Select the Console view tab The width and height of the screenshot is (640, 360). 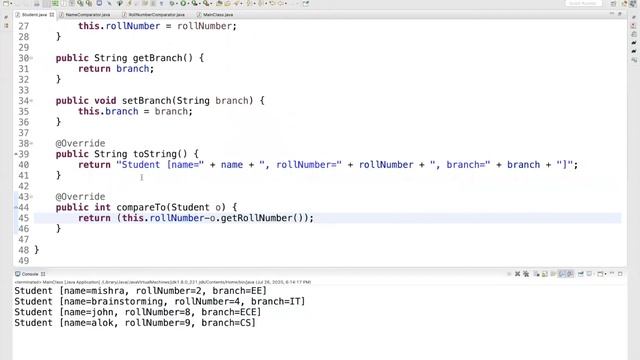click(30, 274)
